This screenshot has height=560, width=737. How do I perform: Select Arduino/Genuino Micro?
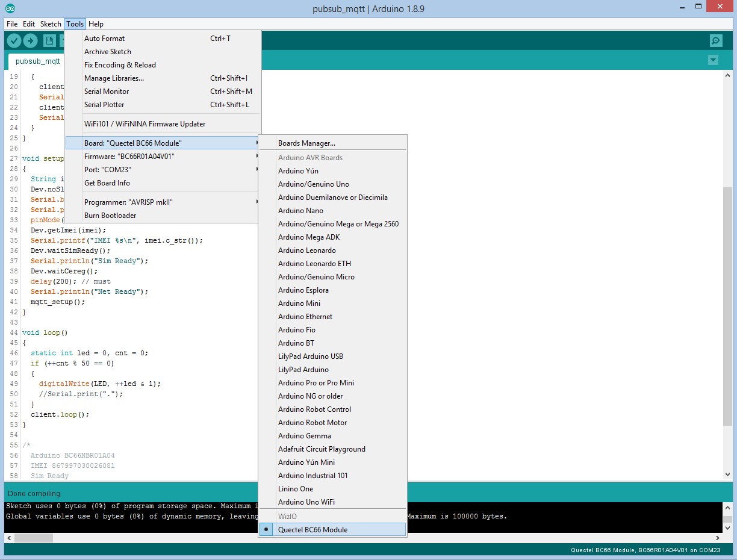pyautogui.click(x=332, y=276)
